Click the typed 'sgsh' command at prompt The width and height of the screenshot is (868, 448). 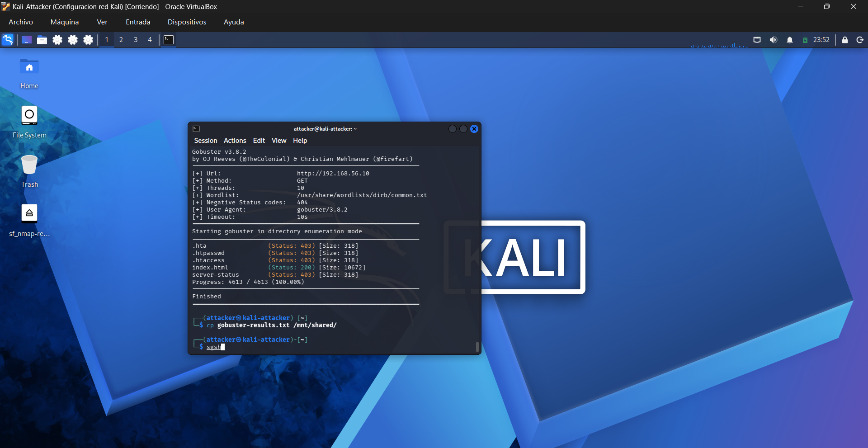click(214, 347)
